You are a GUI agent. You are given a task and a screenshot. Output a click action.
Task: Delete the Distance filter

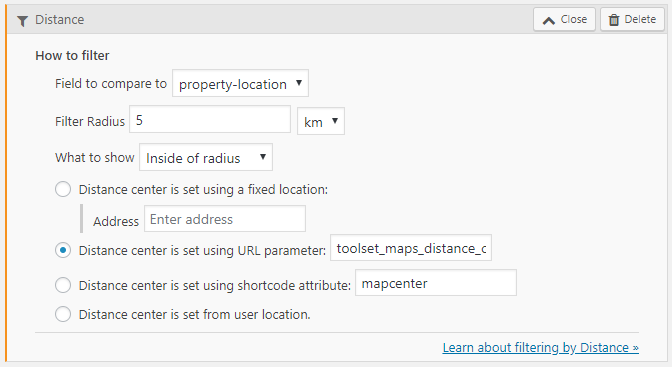632,19
